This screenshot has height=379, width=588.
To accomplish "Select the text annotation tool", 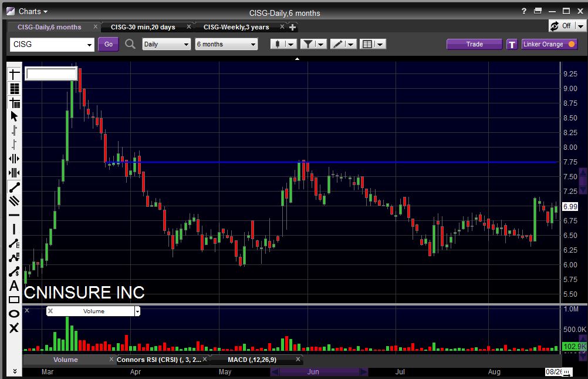I will point(14,286).
